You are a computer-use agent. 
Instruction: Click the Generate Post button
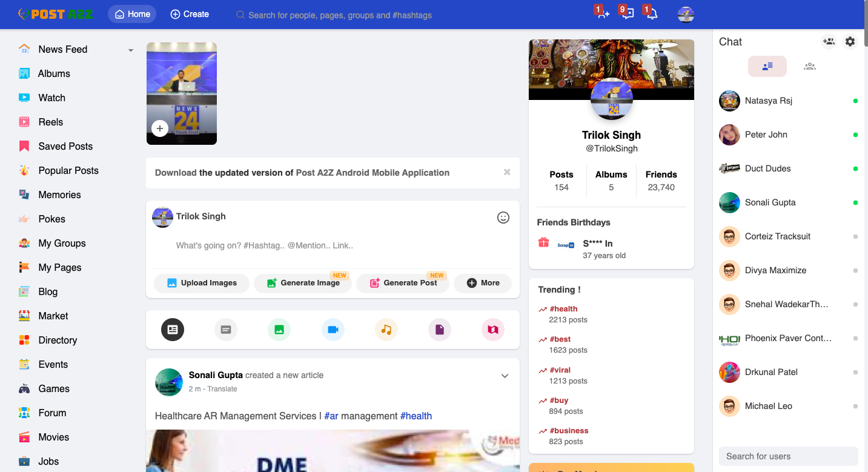coord(403,283)
